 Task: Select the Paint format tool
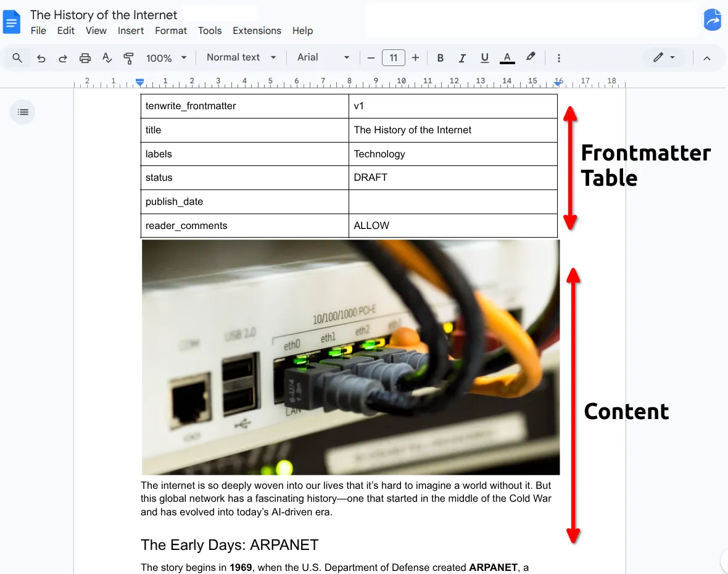click(128, 57)
